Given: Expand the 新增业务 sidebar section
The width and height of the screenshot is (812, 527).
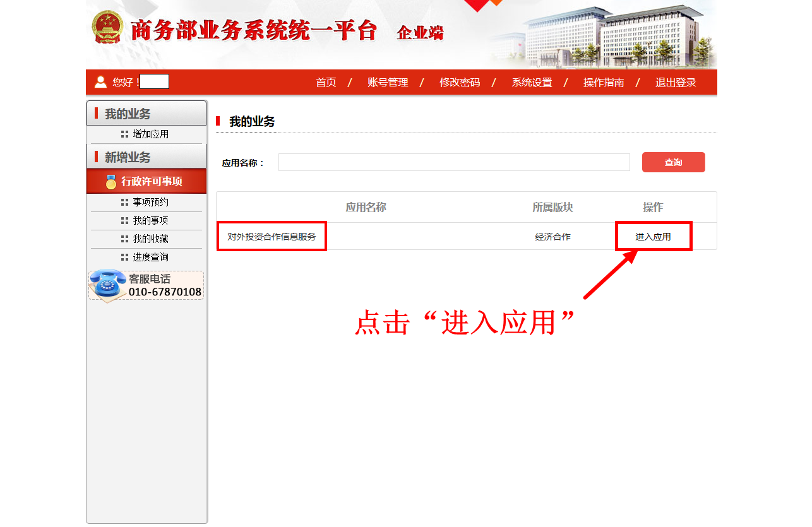Looking at the screenshot, I should coord(146,157).
